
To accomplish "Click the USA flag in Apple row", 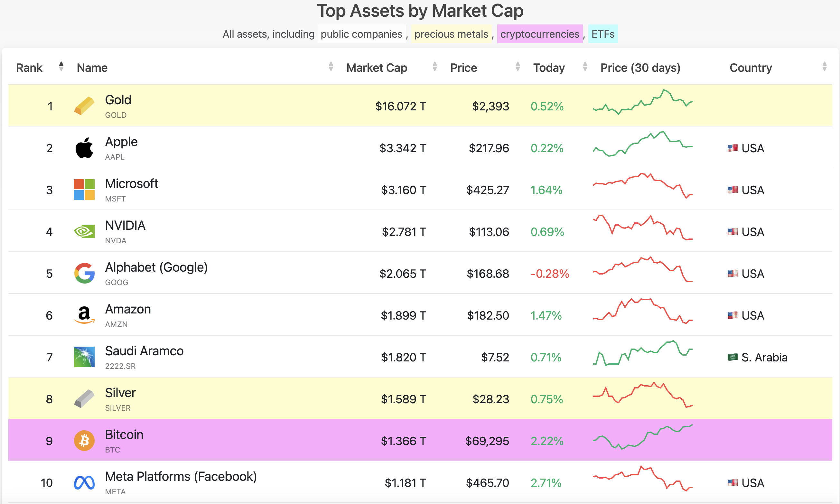I will point(733,148).
